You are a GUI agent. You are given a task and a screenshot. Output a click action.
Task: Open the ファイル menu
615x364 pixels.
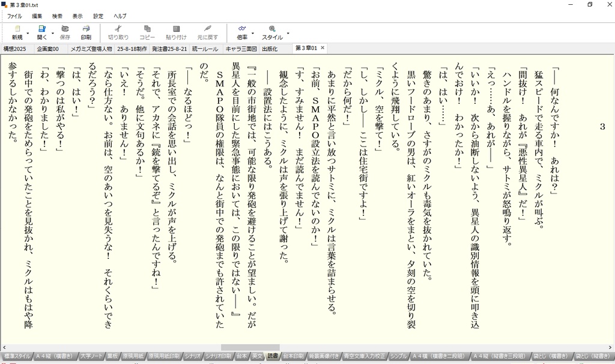[x=14, y=16]
